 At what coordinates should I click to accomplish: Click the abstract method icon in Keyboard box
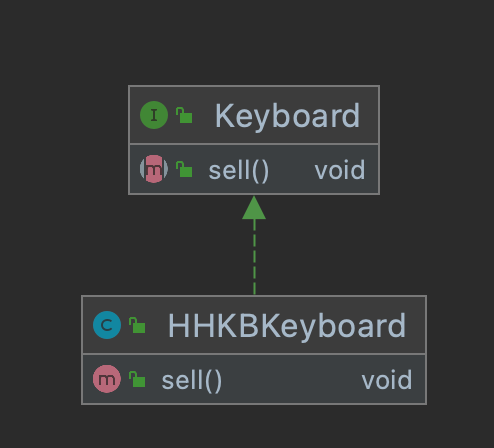click(x=154, y=169)
